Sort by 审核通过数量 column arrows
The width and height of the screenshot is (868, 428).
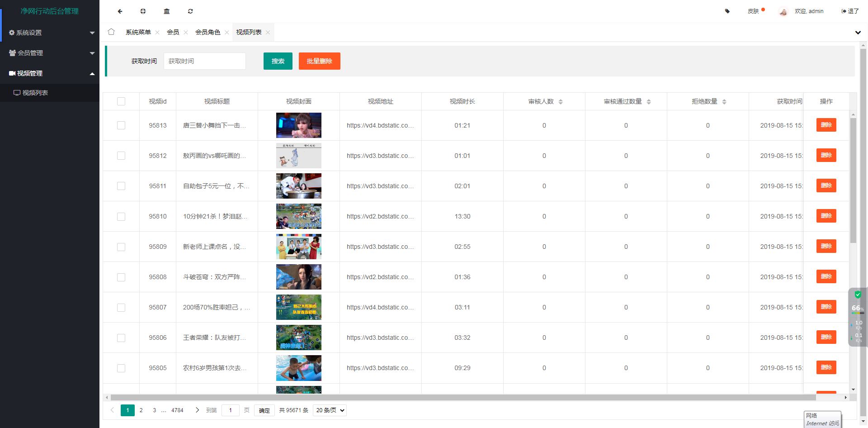(649, 102)
